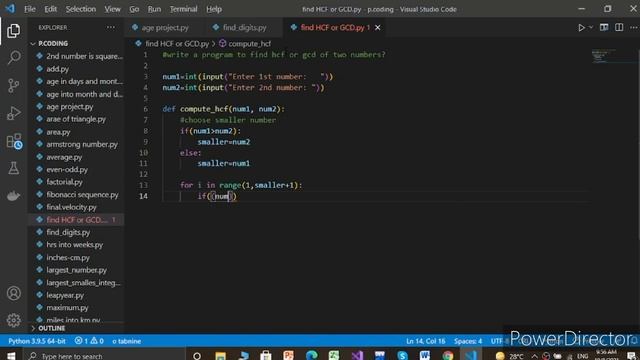Click the open changes editor icon
Screen dimensions: 640x360
point(604,27)
